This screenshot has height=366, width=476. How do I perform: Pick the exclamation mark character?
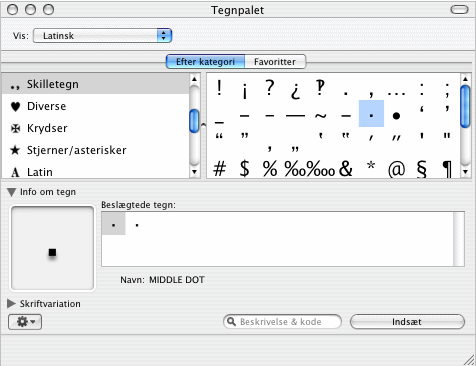tap(219, 88)
